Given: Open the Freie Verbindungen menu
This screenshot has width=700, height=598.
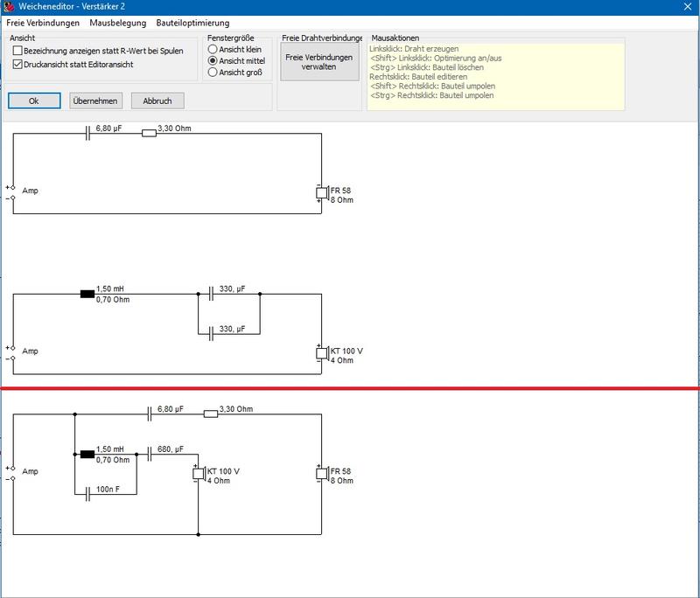Looking at the screenshot, I should pos(43,23).
